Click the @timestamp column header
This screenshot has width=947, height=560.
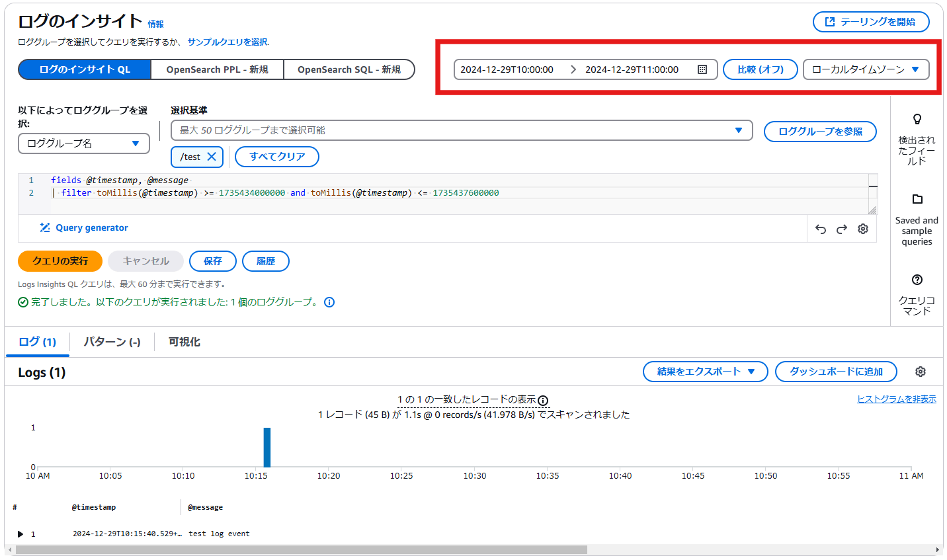coord(94,507)
